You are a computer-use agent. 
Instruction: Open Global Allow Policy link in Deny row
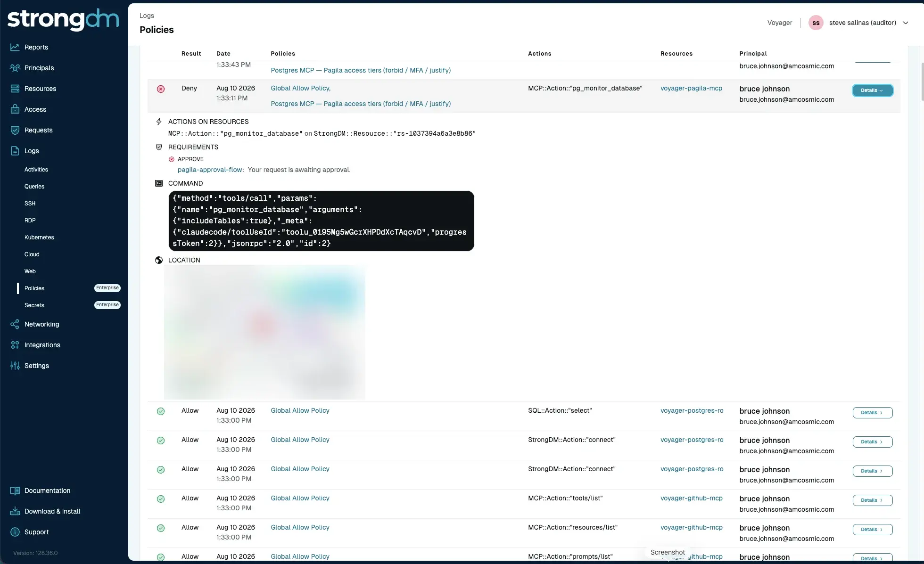coord(300,88)
